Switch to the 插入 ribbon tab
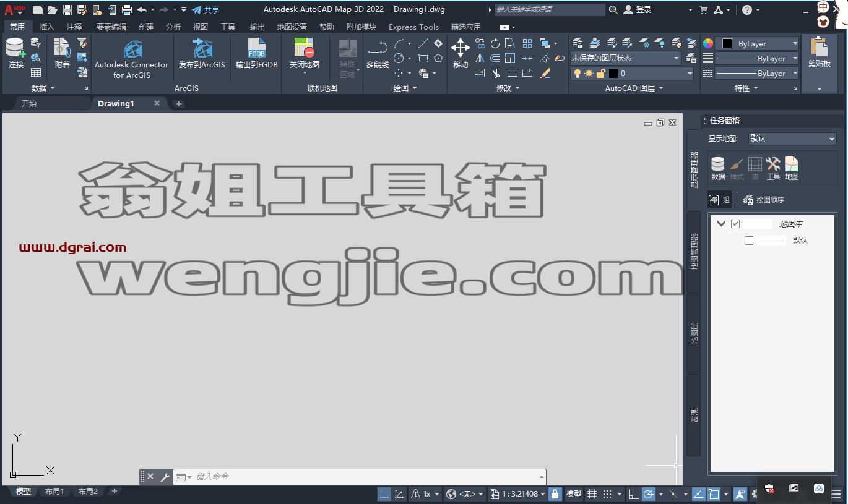The height and width of the screenshot is (504, 848). click(46, 27)
